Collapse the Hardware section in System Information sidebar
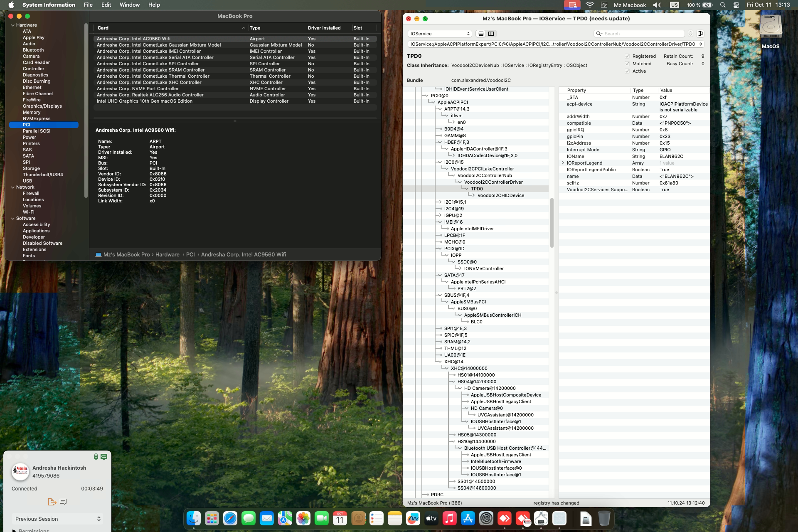The image size is (798, 532). click(12, 25)
